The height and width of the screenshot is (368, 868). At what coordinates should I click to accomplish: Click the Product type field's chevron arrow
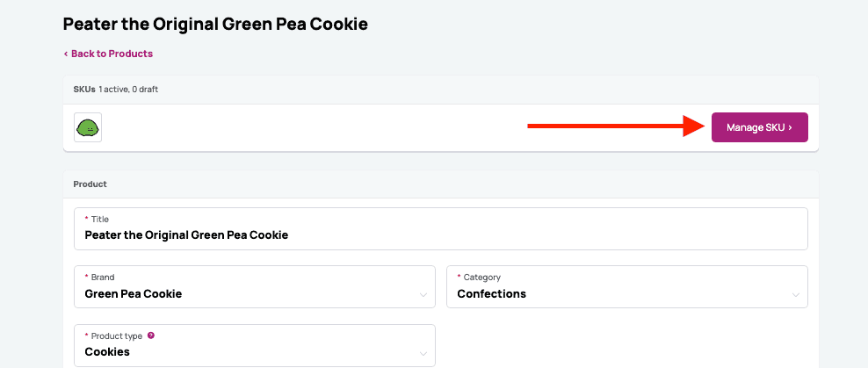424,353
